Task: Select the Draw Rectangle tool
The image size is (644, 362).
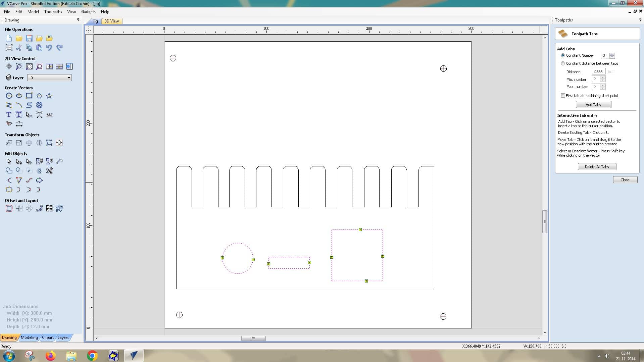Action: pyautogui.click(x=29, y=96)
